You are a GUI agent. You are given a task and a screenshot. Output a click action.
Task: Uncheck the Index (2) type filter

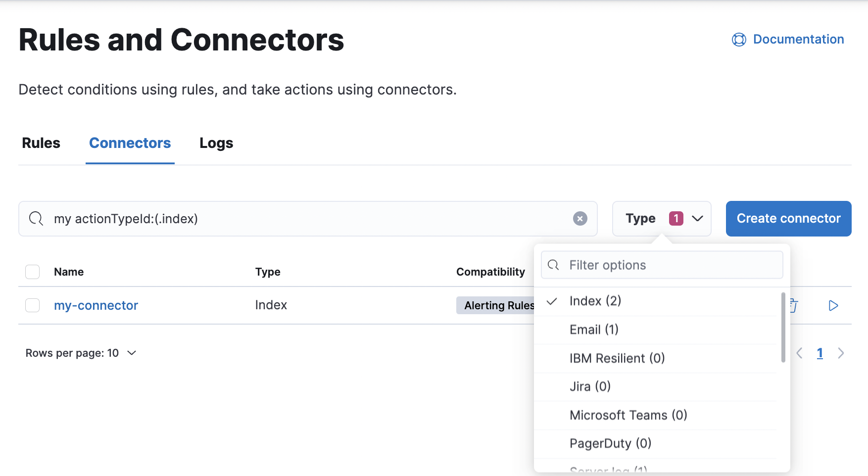coord(595,301)
